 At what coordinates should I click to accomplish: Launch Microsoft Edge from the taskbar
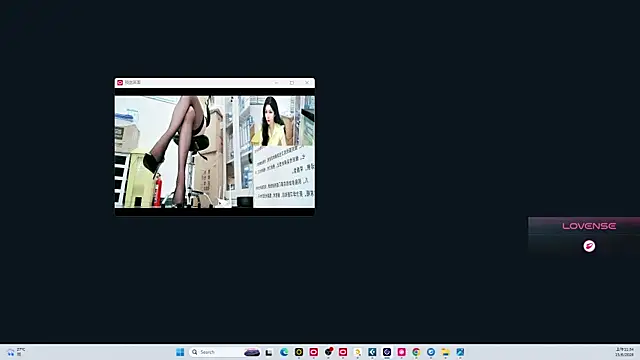coord(284,352)
